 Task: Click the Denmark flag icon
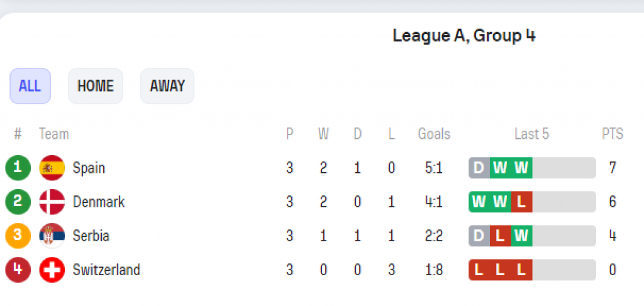(x=52, y=202)
